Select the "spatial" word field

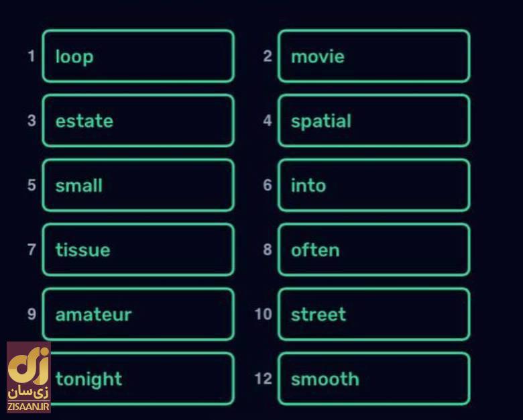click(x=373, y=121)
